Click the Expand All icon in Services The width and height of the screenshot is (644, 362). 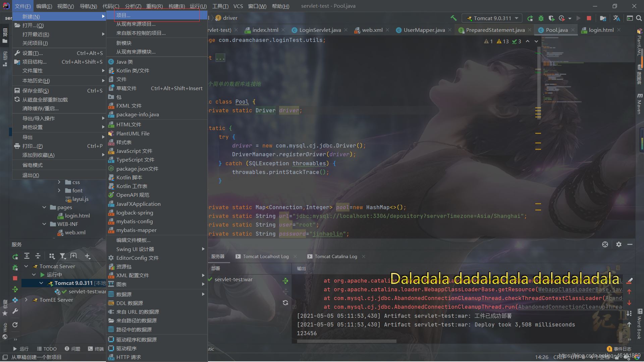(27, 256)
